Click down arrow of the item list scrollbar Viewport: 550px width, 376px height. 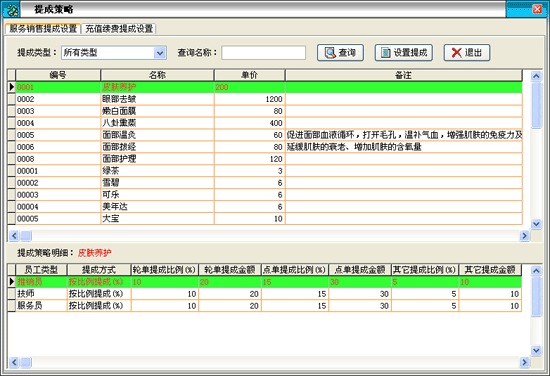[536, 224]
